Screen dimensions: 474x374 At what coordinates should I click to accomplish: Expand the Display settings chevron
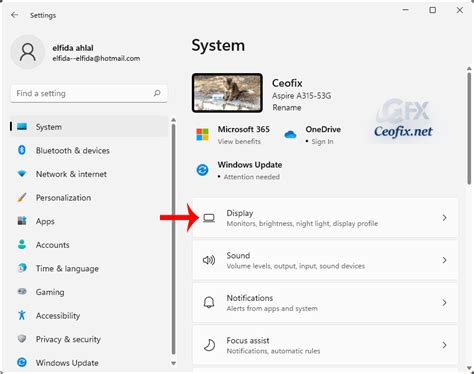pyautogui.click(x=444, y=218)
